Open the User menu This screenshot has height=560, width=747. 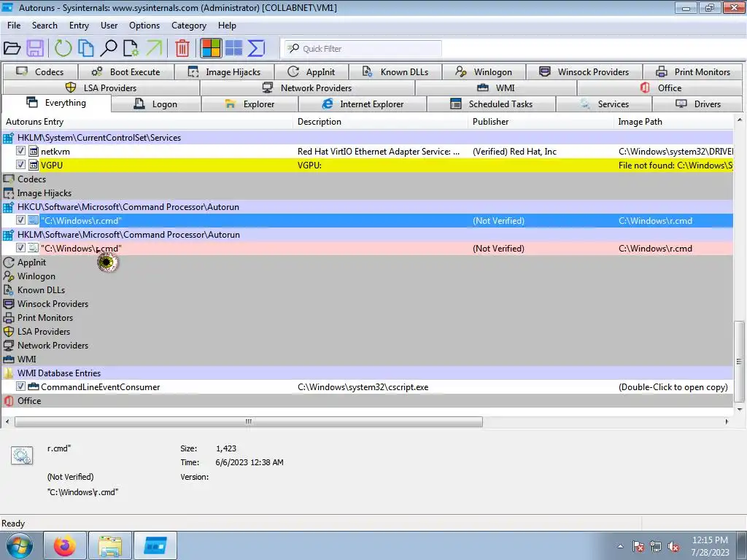(x=109, y=26)
